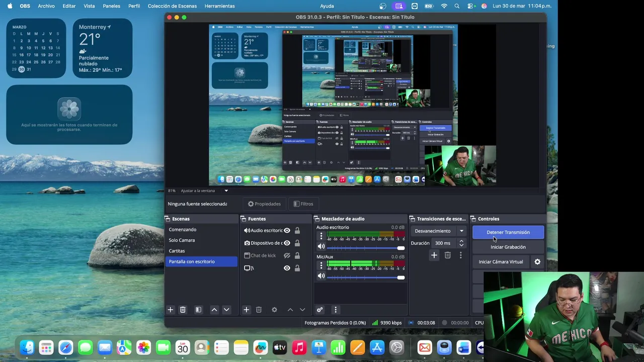This screenshot has width=644, height=362.
Task: Open the Perfil menu
Action: 134,6
